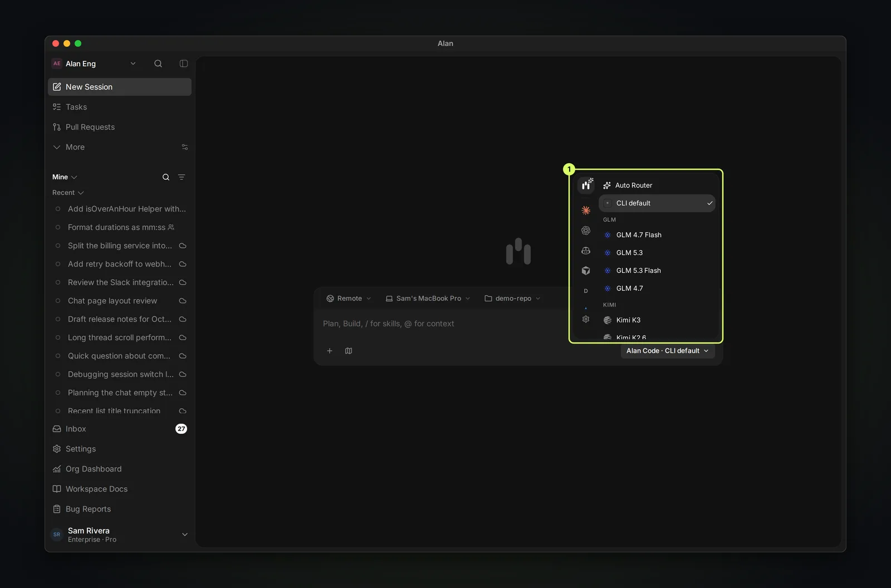Start a New Session
Viewport: 891px width, 588px height.
pyautogui.click(x=119, y=87)
